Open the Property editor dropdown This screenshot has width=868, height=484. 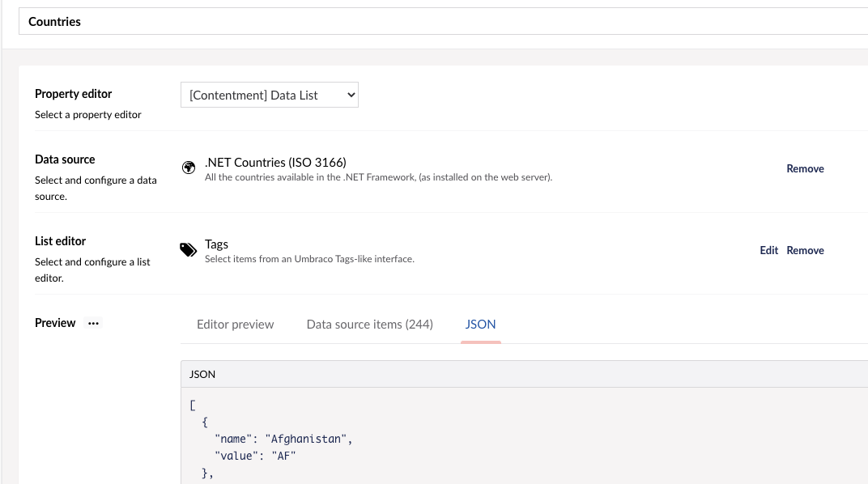pos(270,95)
